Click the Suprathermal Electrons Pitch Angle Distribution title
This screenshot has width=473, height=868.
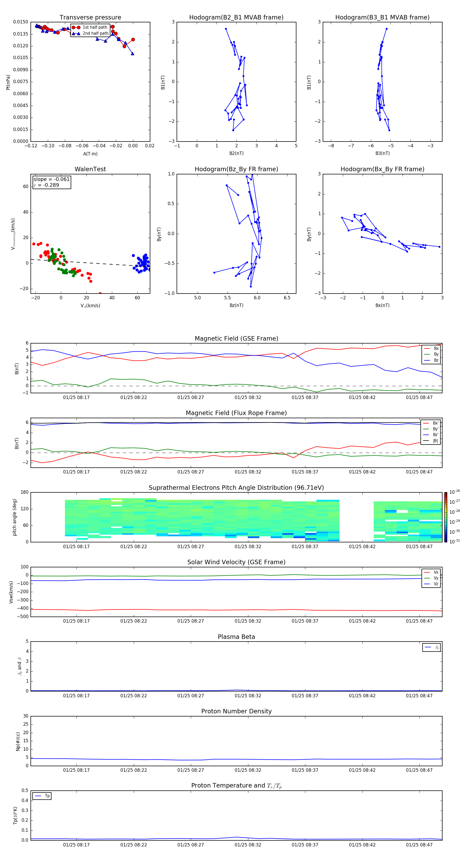pos(236,488)
